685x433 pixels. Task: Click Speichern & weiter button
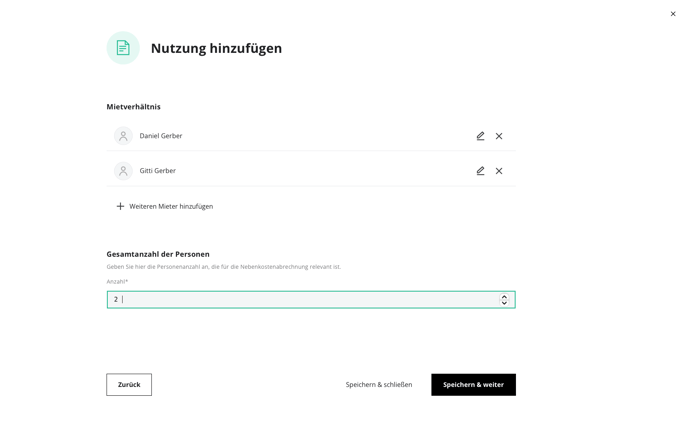[474, 385]
